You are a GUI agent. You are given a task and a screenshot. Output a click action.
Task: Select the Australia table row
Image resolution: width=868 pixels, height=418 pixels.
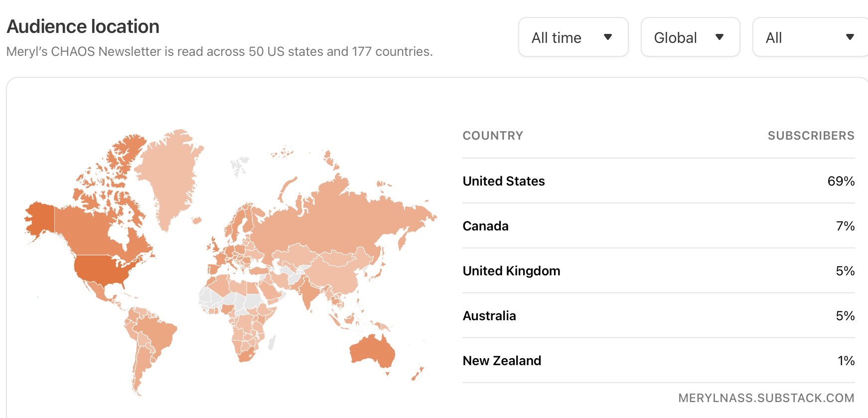click(659, 316)
